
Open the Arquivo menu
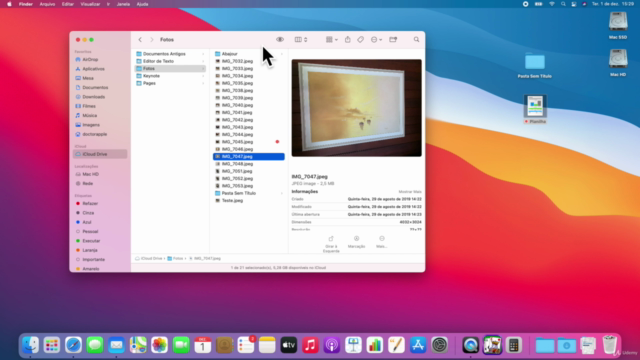[47, 4]
